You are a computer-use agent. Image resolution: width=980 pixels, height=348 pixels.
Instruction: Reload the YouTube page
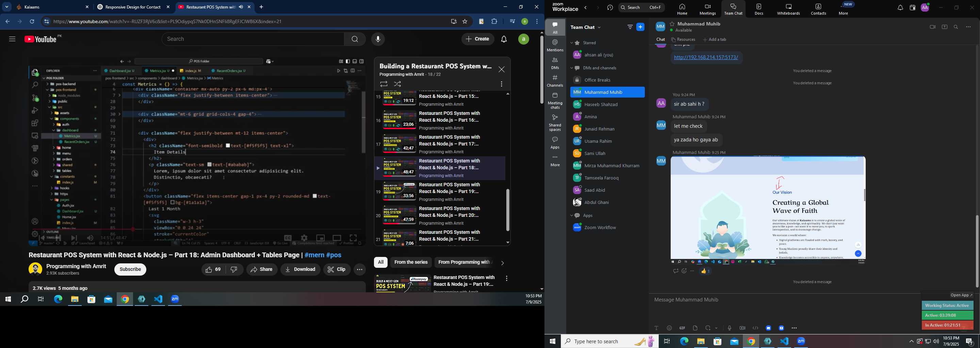[x=32, y=22]
